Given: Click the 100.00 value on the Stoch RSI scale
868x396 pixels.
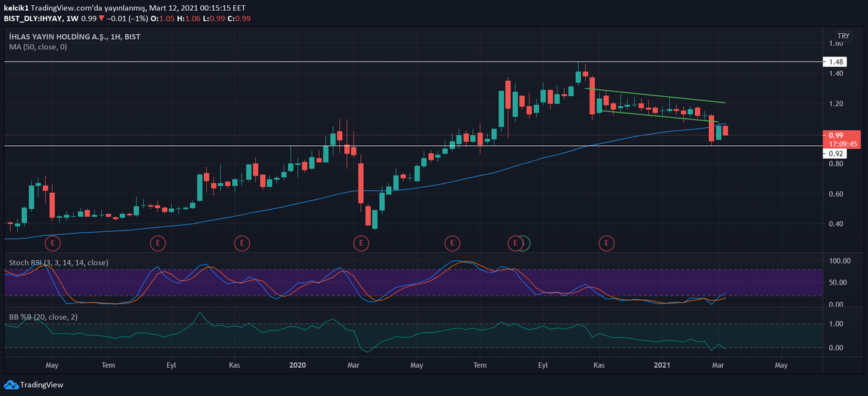Looking at the screenshot, I should click(839, 261).
